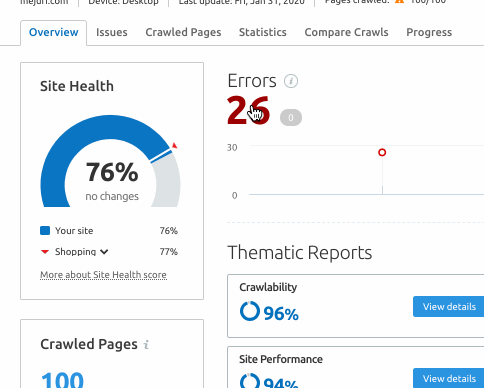The height and width of the screenshot is (388, 484).
Task: Select the Statistics tab
Action: click(x=263, y=32)
